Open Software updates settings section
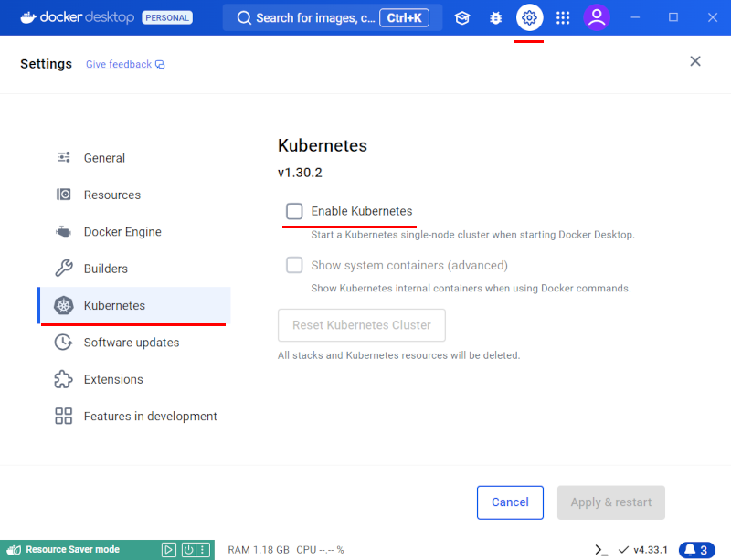Viewport: 731px width, 560px height. (x=134, y=343)
